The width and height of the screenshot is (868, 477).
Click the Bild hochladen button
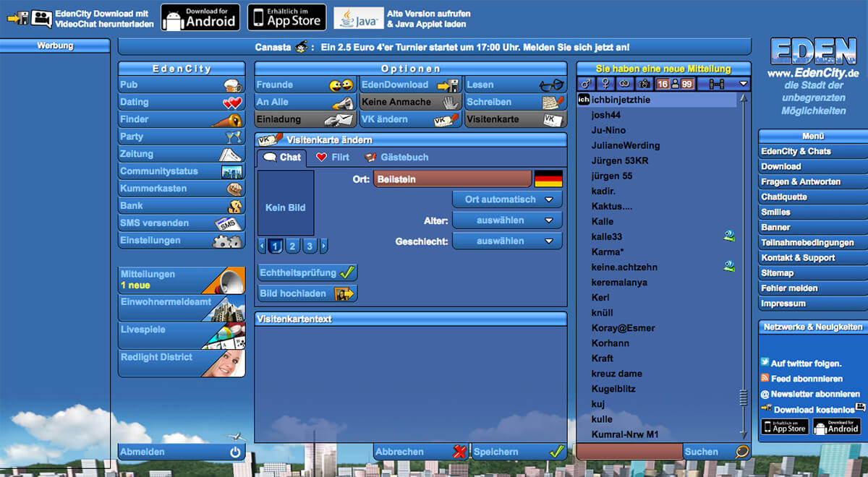pyautogui.click(x=307, y=293)
